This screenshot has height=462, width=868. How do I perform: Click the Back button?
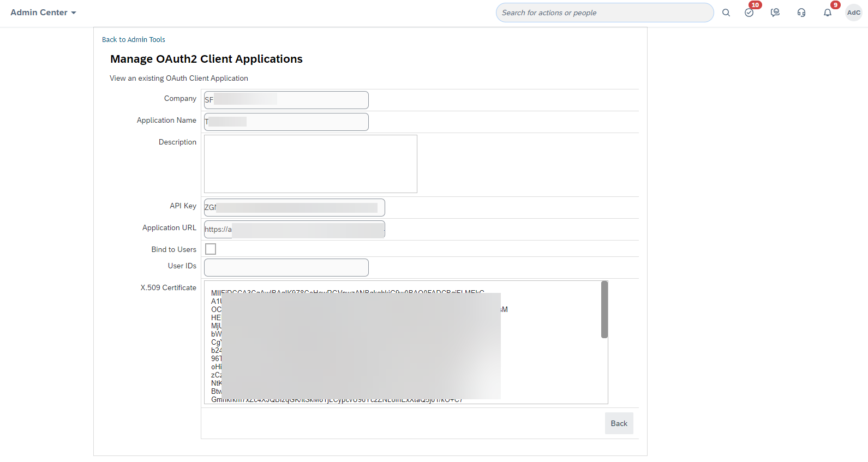click(619, 423)
